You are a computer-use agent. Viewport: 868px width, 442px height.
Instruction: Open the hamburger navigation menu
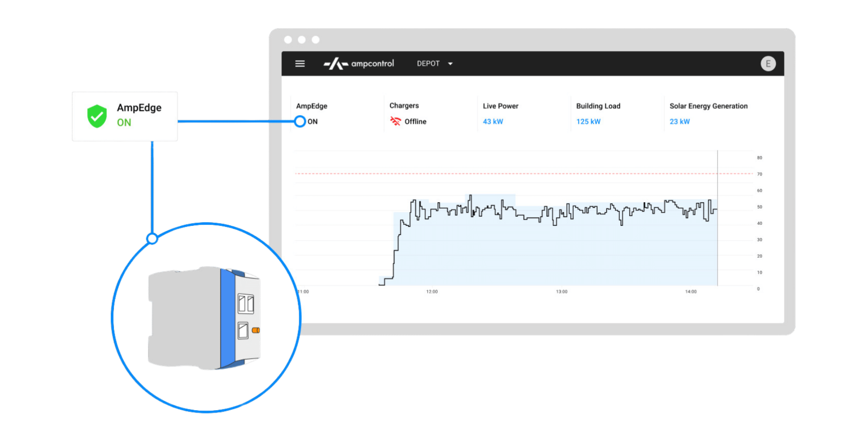(299, 64)
